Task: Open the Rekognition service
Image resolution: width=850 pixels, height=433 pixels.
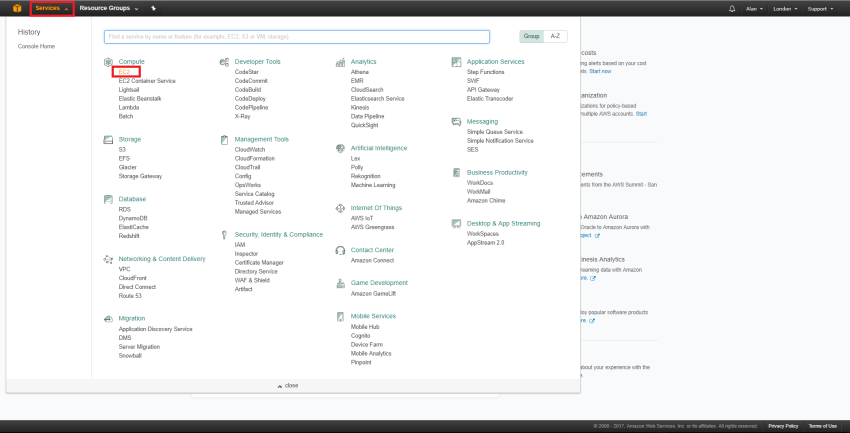Action: pyautogui.click(x=366, y=177)
